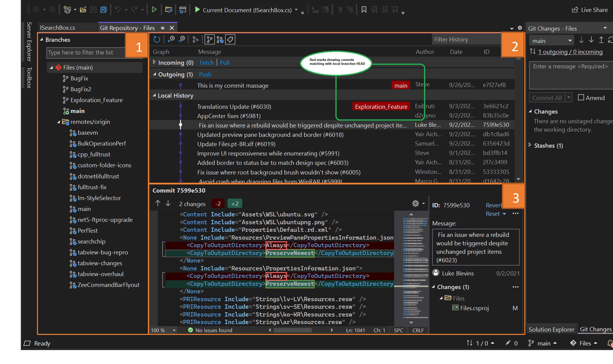Click the Fetch link
Screen dimensions: 613x364
pos(206,63)
